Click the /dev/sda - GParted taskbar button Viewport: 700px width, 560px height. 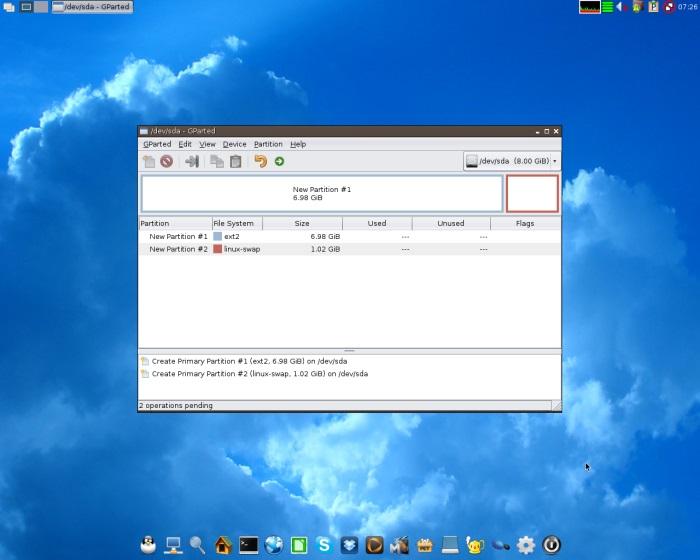pyautogui.click(x=92, y=7)
